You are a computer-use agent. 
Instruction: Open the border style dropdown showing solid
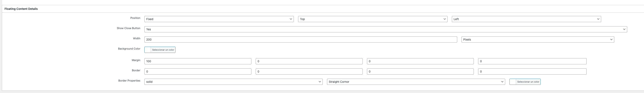click(x=233, y=82)
